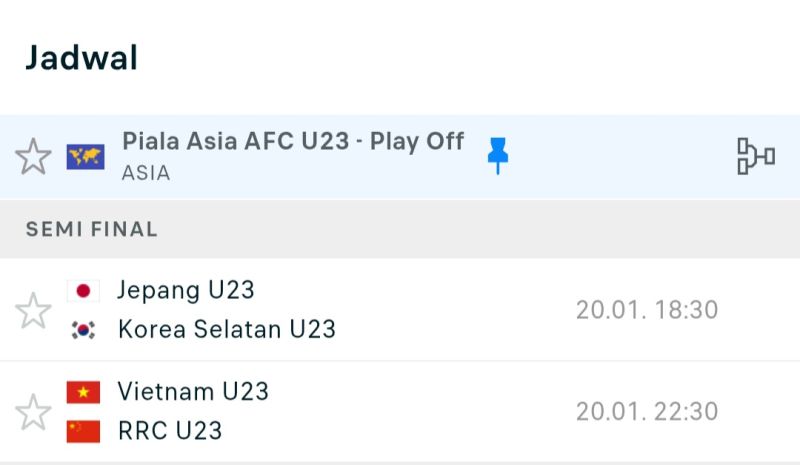Click the ASIA region label
Image resolution: width=800 pixels, height=465 pixels.
pos(146,173)
